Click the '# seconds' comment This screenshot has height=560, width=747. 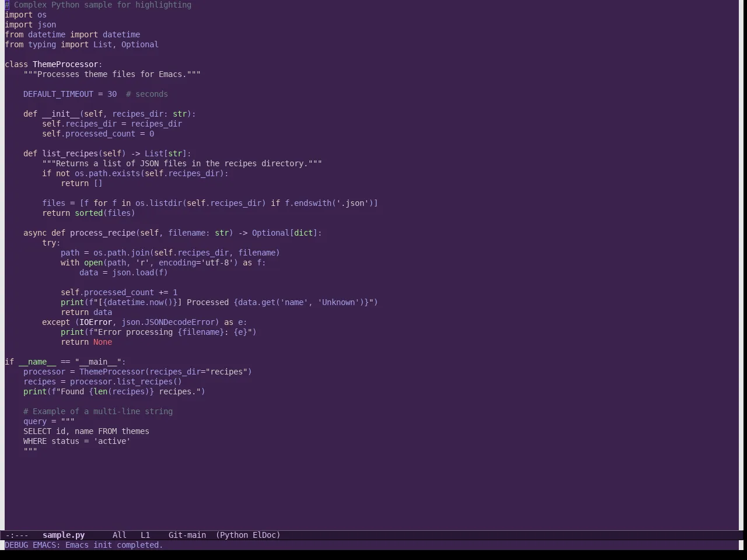(x=147, y=94)
